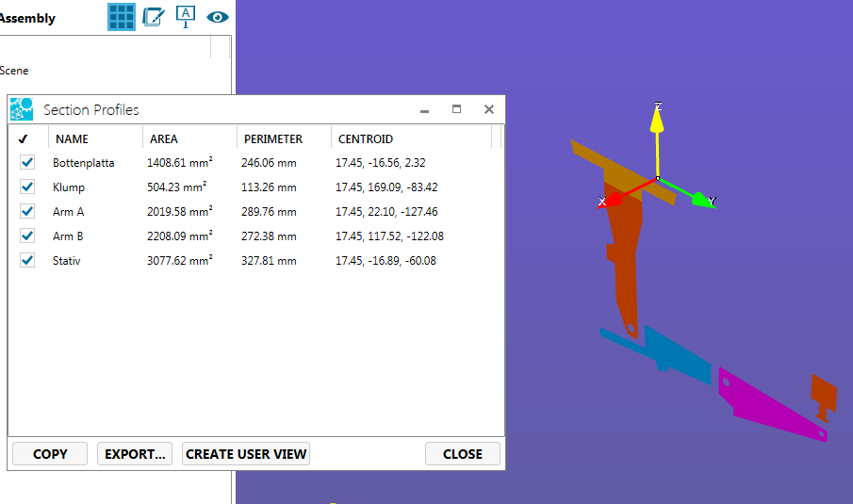853x504 pixels.
Task: Click the grid view icon in Assembly panel
Action: 122,17
